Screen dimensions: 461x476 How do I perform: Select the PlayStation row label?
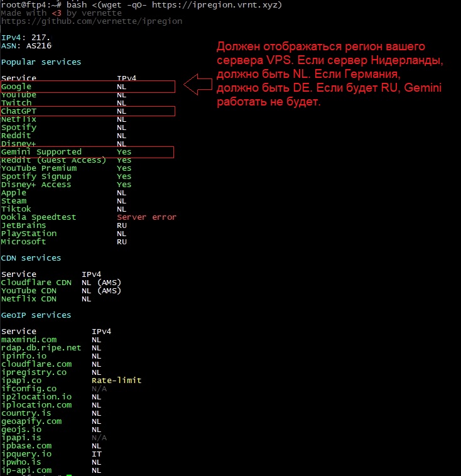point(29,234)
